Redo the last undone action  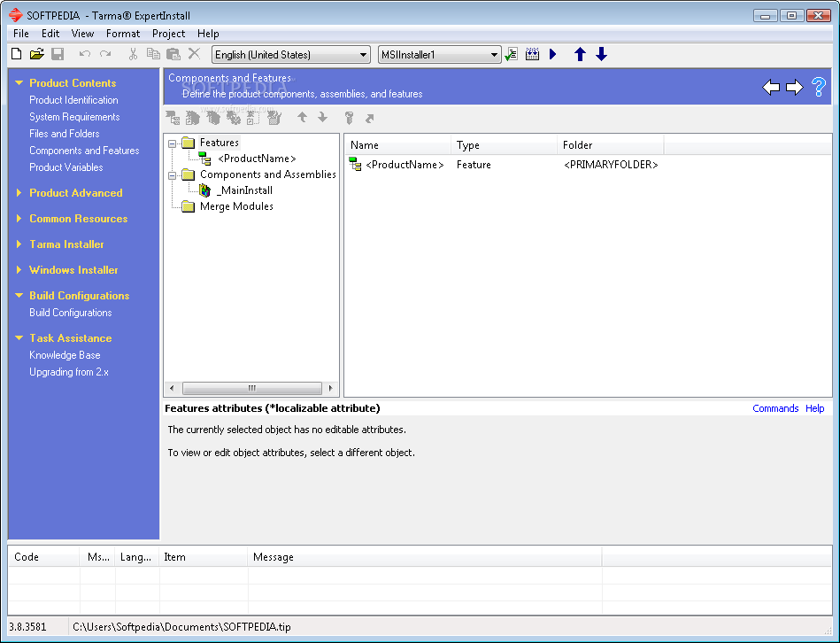click(x=105, y=54)
